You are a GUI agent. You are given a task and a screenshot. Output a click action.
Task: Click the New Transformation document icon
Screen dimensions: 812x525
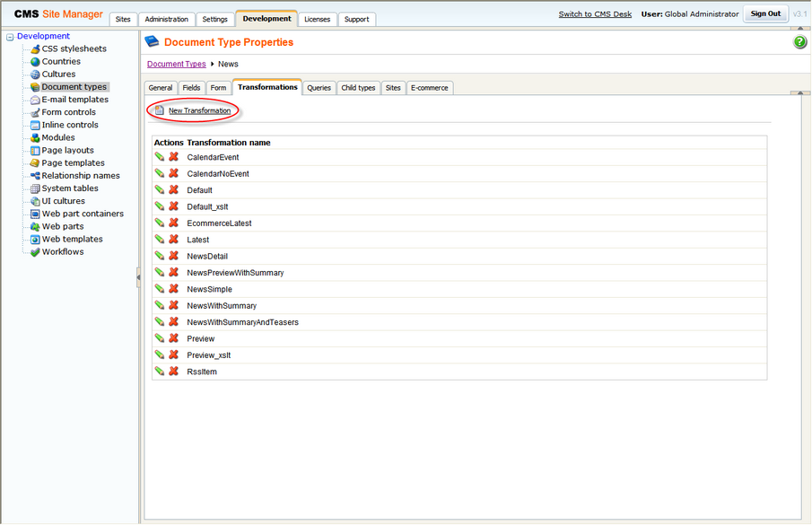tap(160, 110)
